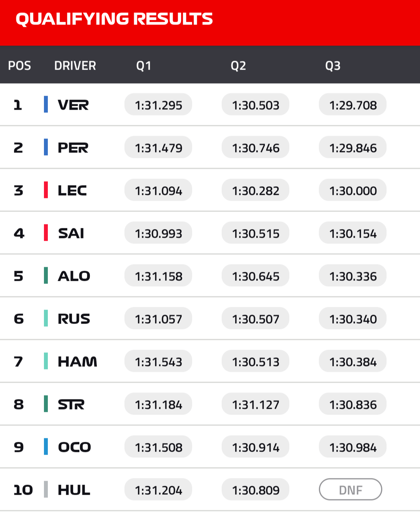Click the teal stripe beside HAM

pyautogui.click(x=46, y=361)
